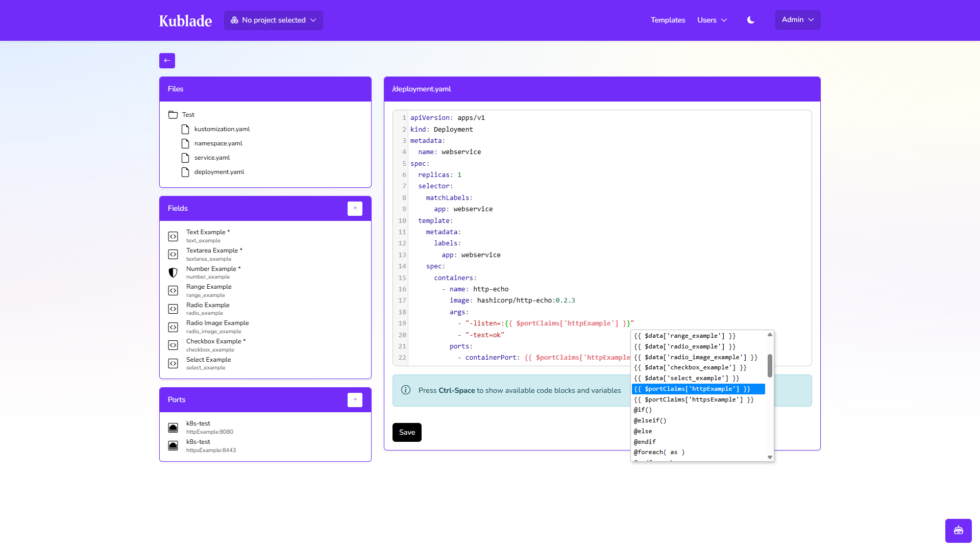980x551 pixels.
Task: Place cursor on image hashicorp/http-echo line
Action: [512, 300]
